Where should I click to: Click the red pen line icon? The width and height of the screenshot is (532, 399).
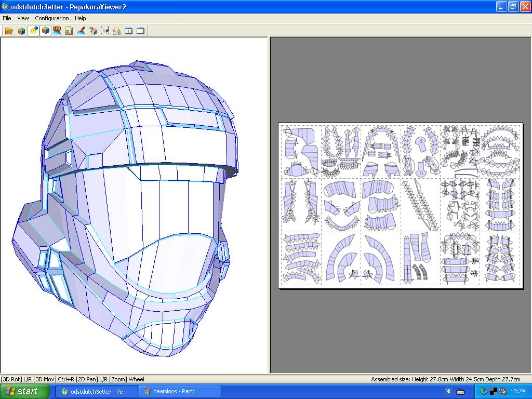[x=81, y=31]
